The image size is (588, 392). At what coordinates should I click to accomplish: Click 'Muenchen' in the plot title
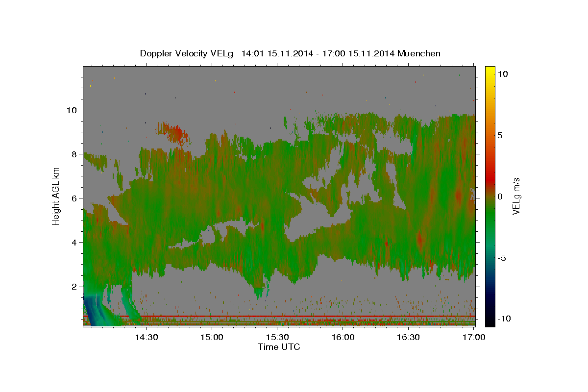tap(419, 53)
